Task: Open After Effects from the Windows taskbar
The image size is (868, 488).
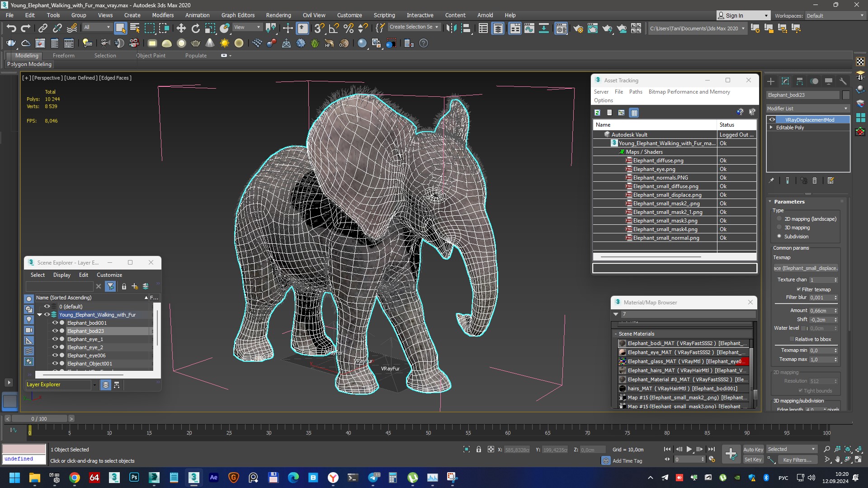Action: 214,478
